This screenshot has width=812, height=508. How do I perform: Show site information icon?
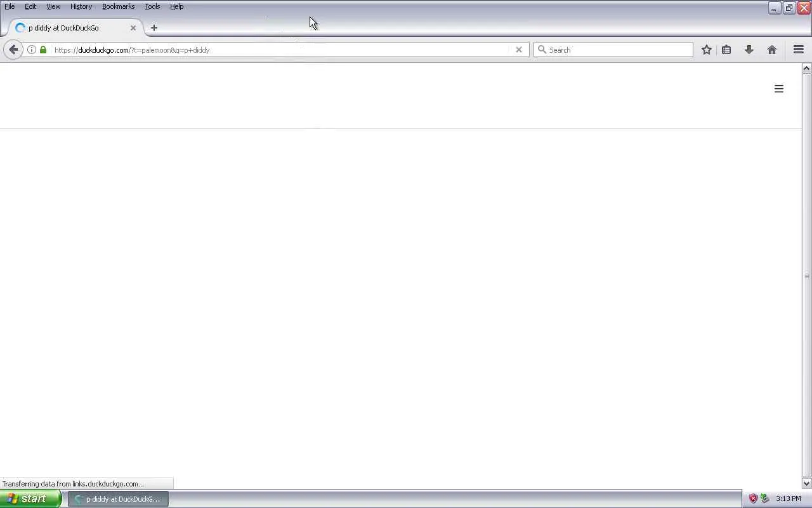[32, 50]
